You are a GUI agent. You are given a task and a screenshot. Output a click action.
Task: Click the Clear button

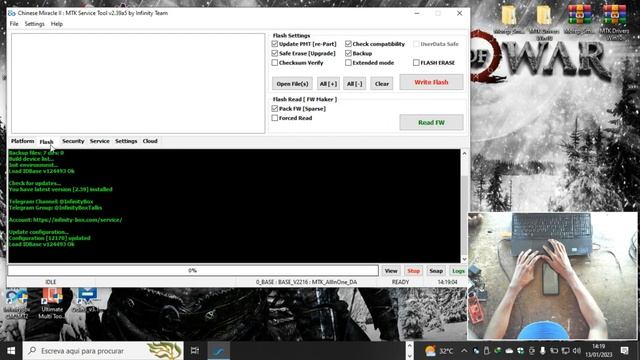[x=382, y=84]
